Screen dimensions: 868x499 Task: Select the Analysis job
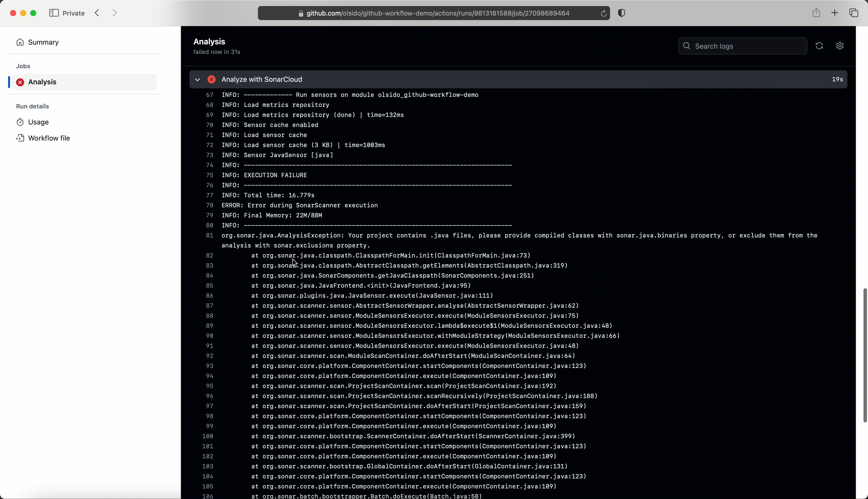point(42,82)
